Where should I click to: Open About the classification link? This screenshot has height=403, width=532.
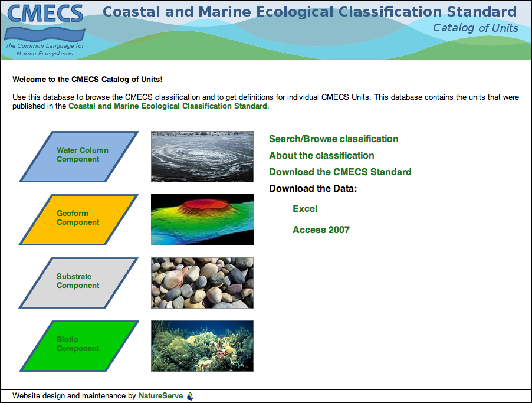point(321,156)
